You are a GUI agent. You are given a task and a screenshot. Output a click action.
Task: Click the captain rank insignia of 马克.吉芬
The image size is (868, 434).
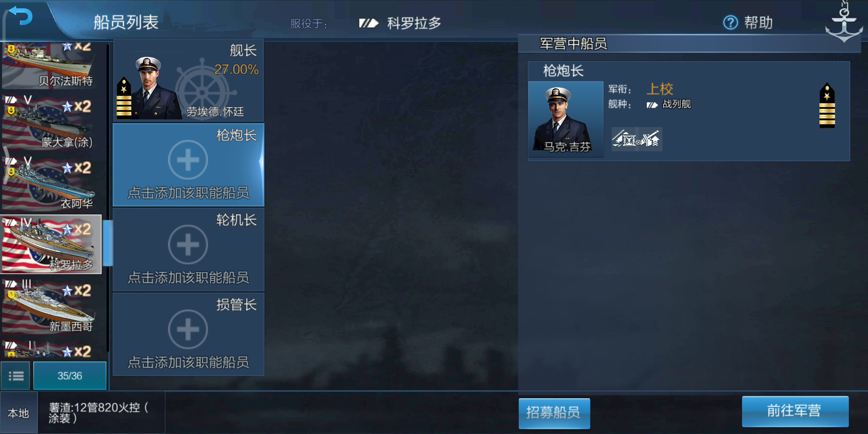827,106
